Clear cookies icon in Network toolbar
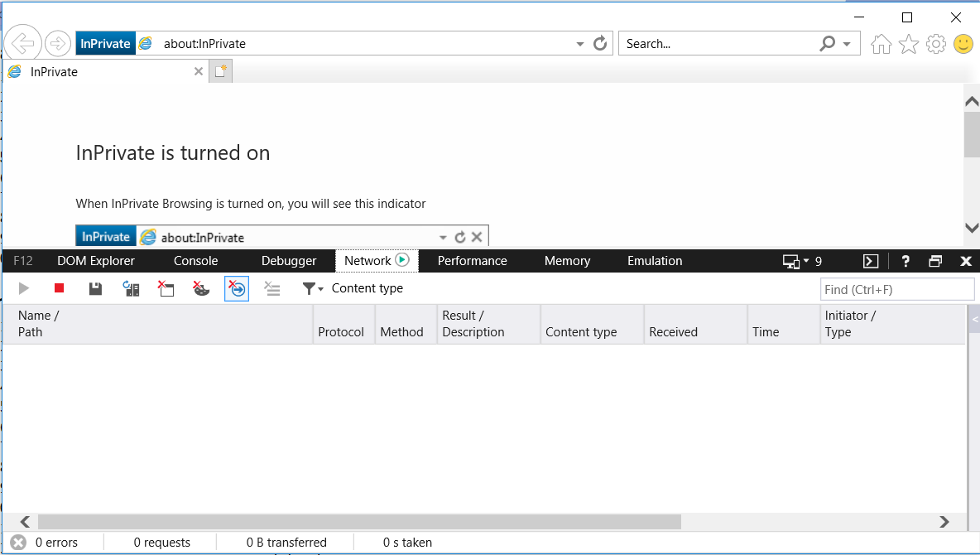Viewport: 980px width, 555px height. (x=201, y=288)
